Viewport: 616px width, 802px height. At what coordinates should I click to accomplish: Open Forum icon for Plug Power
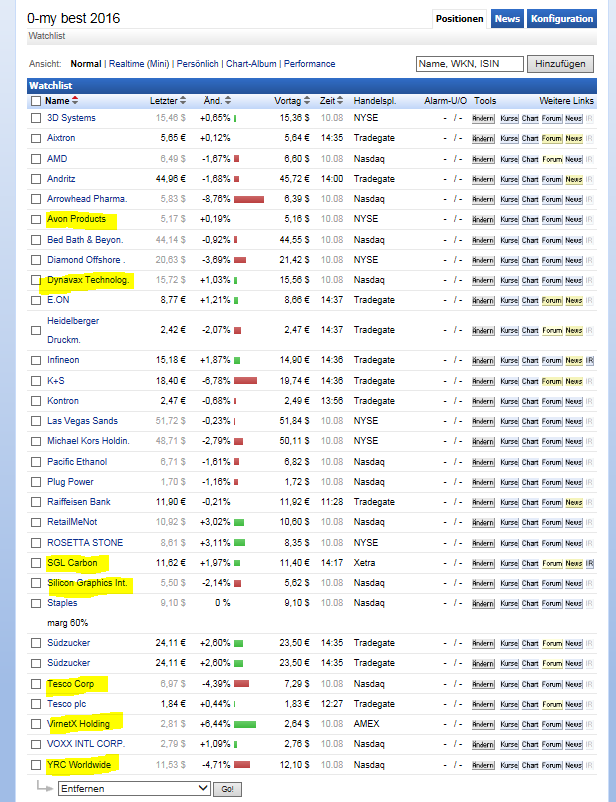pyautogui.click(x=552, y=482)
